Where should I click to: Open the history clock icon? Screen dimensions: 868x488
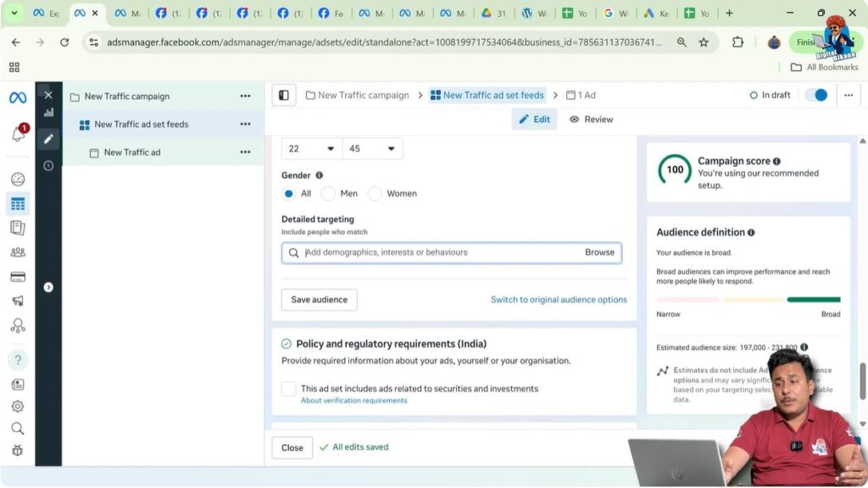tap(48, 165)
